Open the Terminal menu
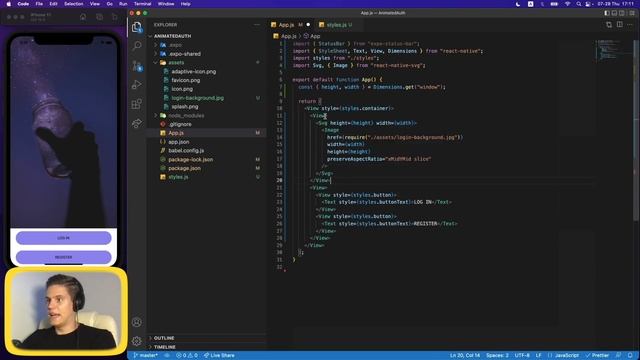Screen dimensions: 640x360 point(142,4)
